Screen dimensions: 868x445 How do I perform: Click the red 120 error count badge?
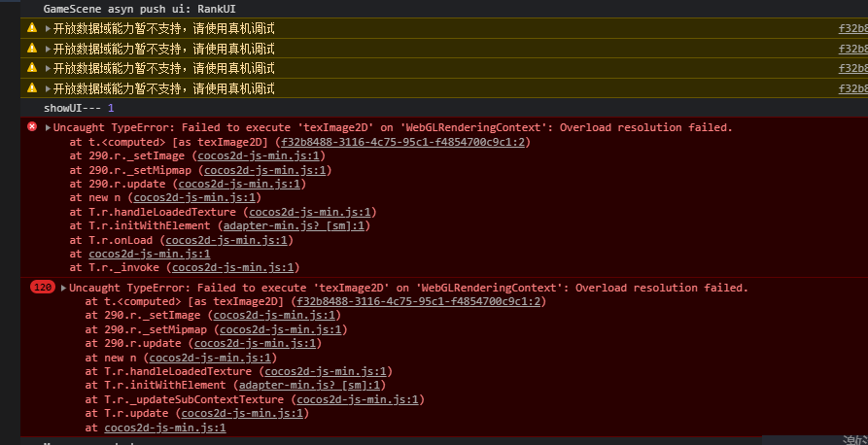point(43,288)
